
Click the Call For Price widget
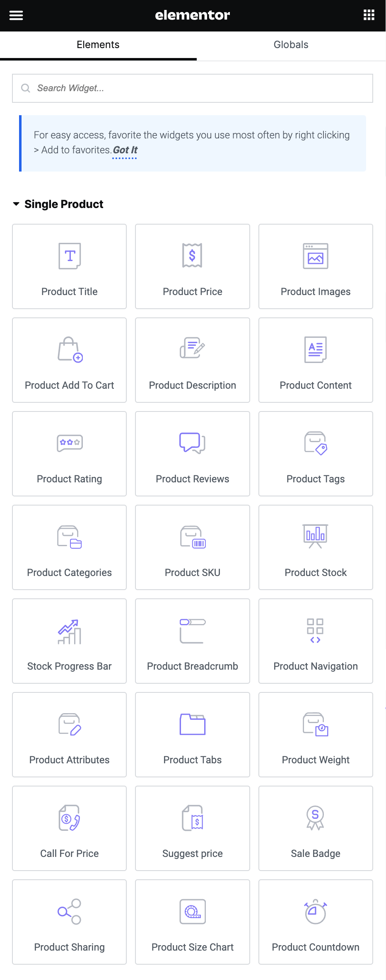point(70,828)
